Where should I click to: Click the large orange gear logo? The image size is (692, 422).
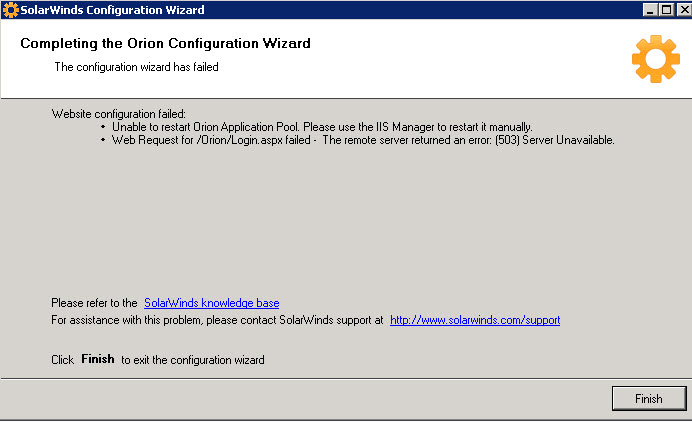(655, 59)
